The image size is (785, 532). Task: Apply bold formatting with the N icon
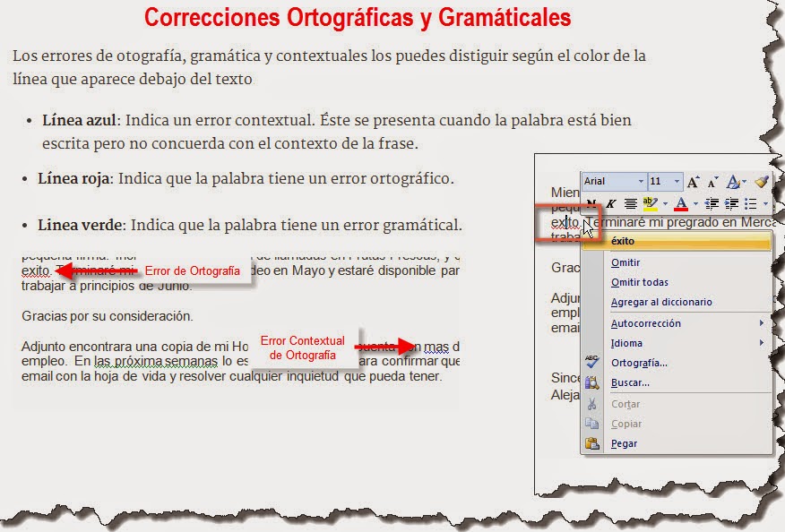tap(589, 202)
